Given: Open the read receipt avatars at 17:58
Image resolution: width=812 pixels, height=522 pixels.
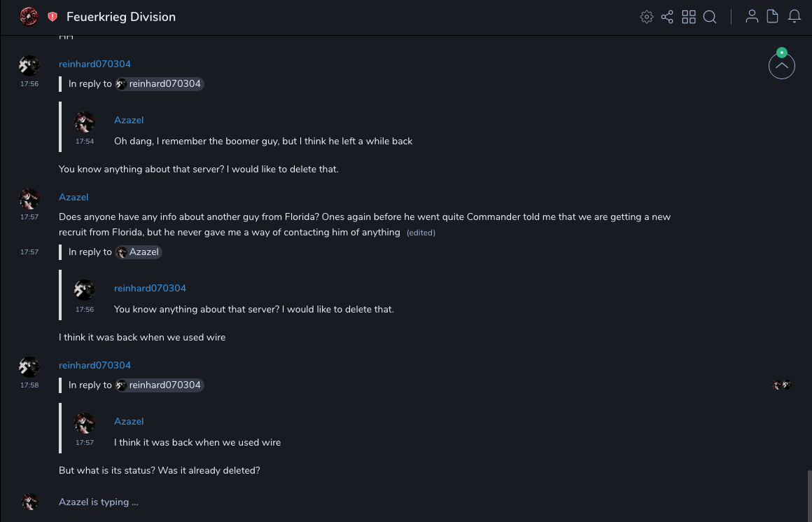Looking at the screenshot, I should 782,385.
